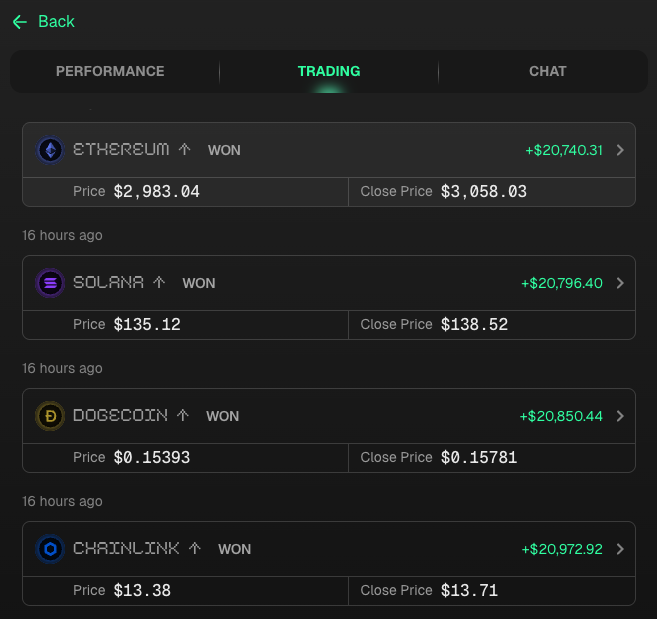The width and height of the screenshot is (657, 619).
Task: Click the 16 hours ago label above Solana
Action: click(62, 235)
